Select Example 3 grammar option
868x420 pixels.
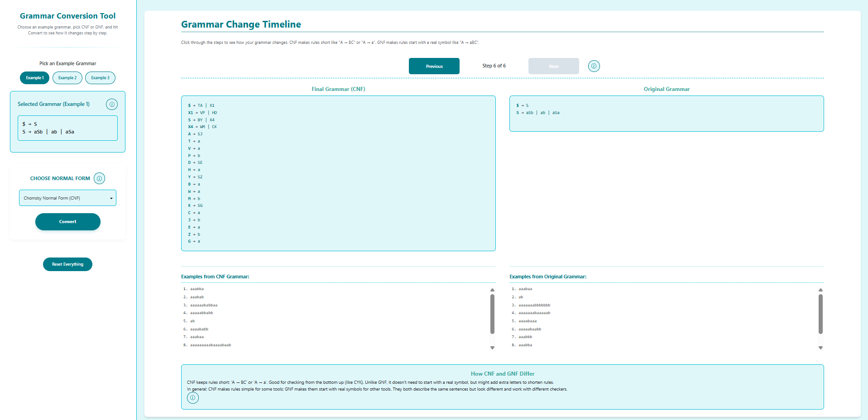click(100, 78)
